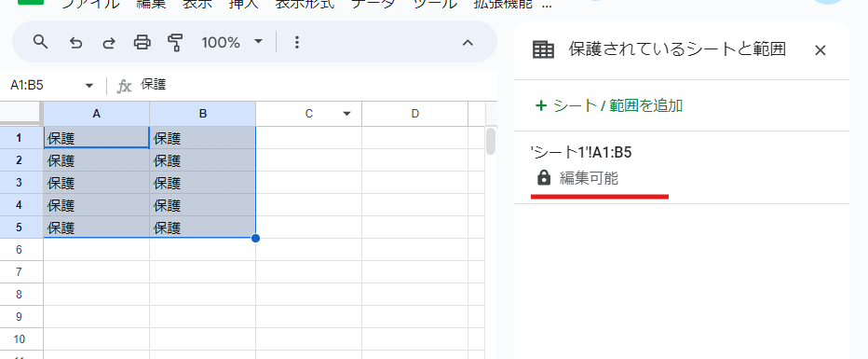Click cell B1 containing 保護
Image resolution: width=868 pixels, height=359 pixels.
pyautogui.click(x=203, y=138)
